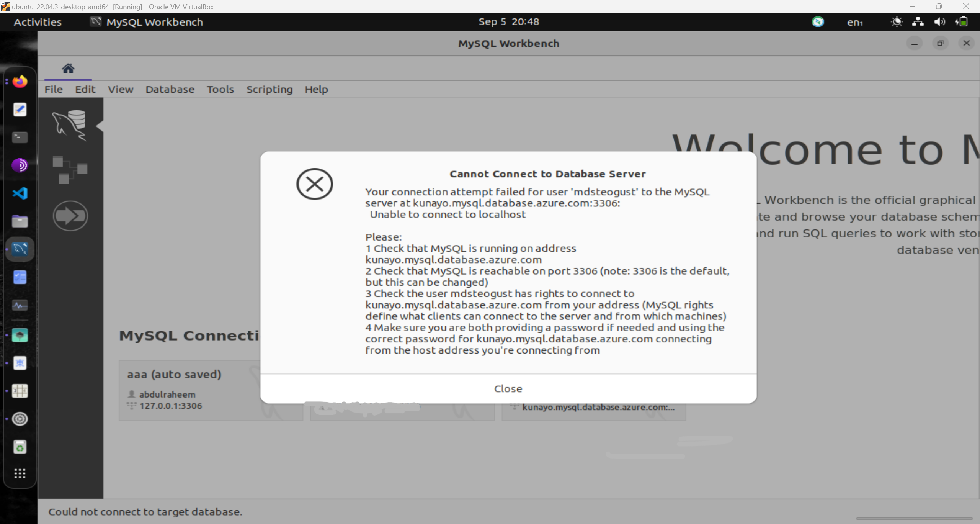Open the Tools menu

[x=220, y=89]
